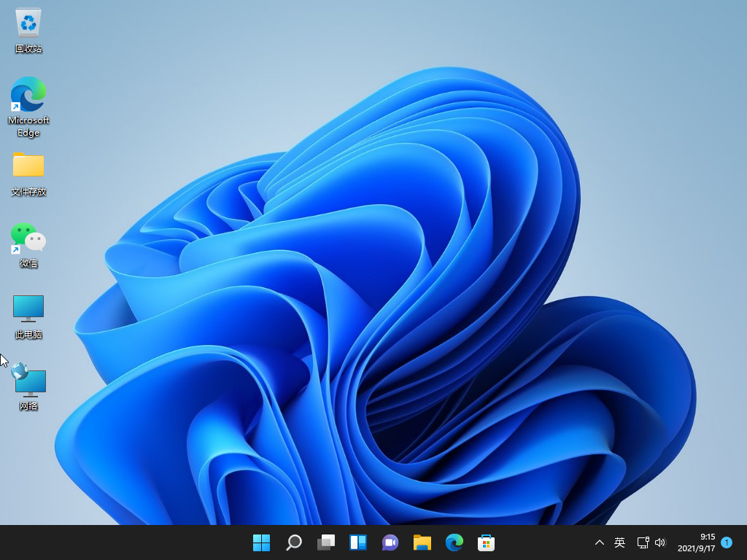Open Windows Search
Screen dimensions: 747x560
click(x=293, y=542)
